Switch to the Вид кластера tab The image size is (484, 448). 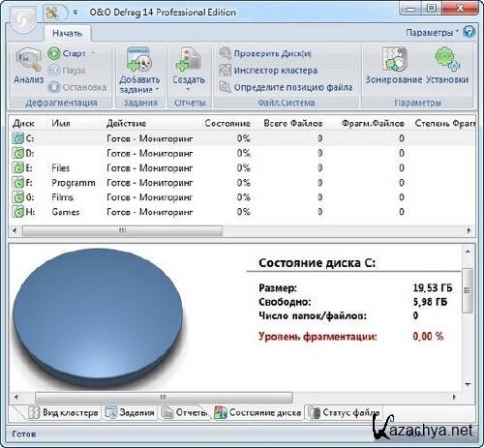(63, 412)
